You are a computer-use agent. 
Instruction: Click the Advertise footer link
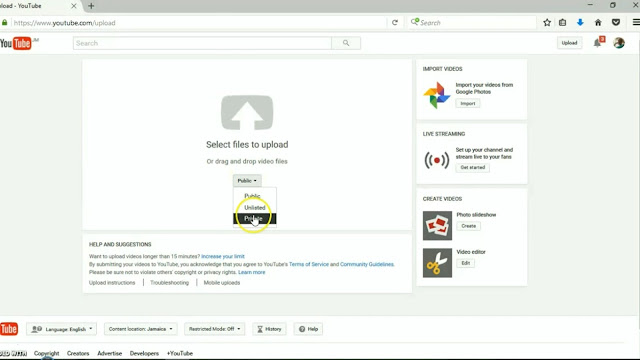[109, 353]
